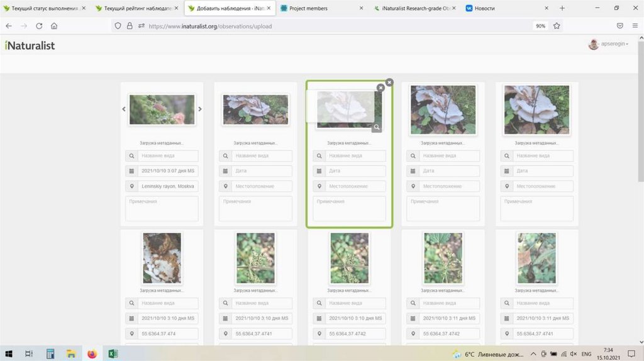Close the Добавить наблюдения tab
The image size is (644, 361).
[269, 8]
